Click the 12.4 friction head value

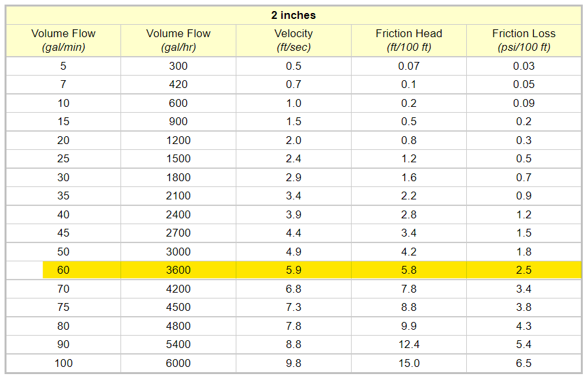[x=409, y=344]
